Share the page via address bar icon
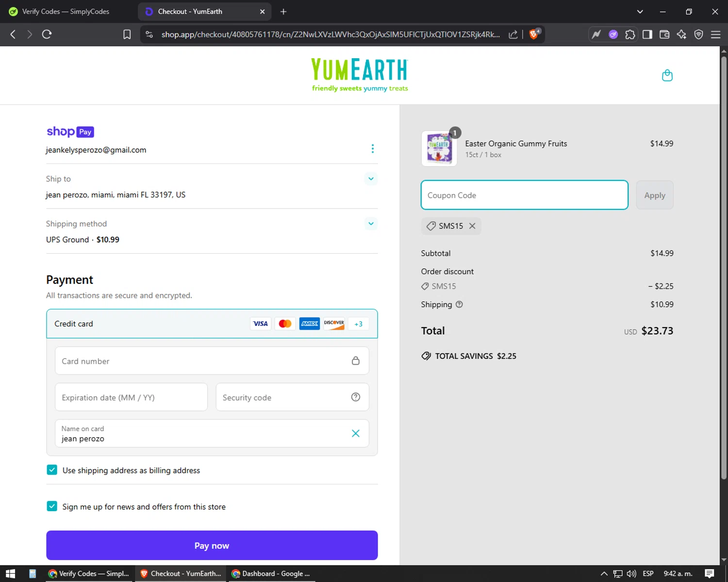Viewport: 728px width, 582px height. pos(513,34)
